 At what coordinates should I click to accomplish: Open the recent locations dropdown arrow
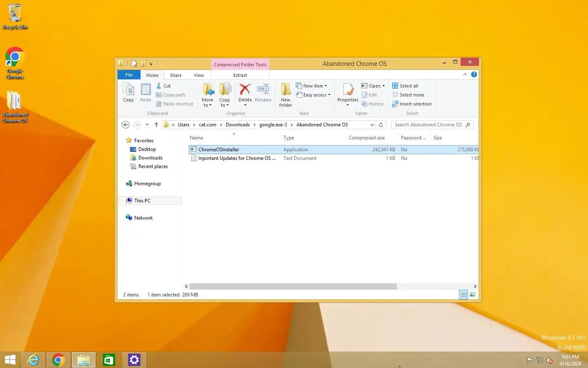point(147,125)
